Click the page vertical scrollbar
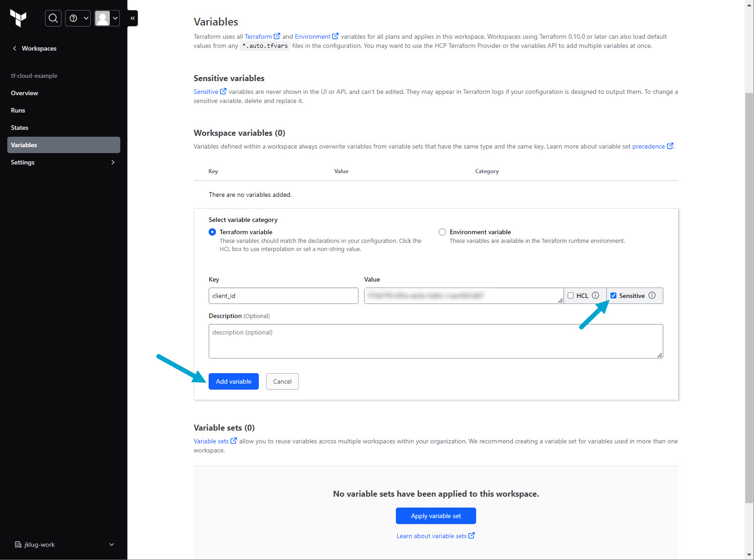 [x=749, y=296]
